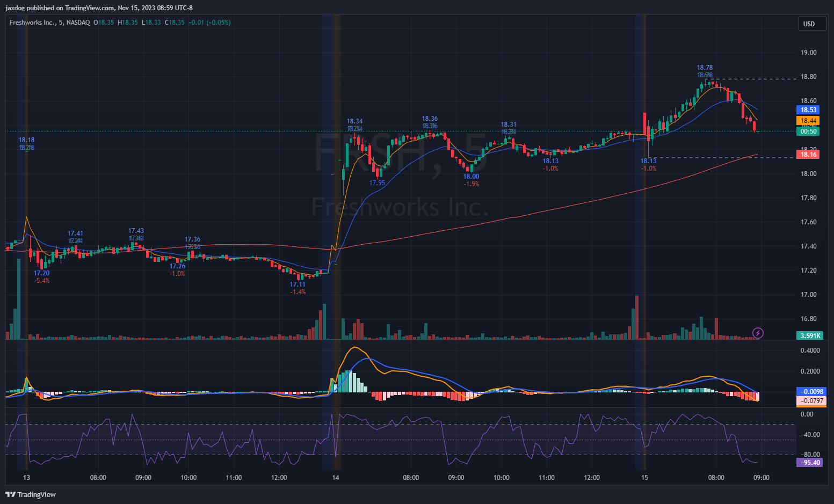Click the -5.4% pullback label

[x=41, y=281]
